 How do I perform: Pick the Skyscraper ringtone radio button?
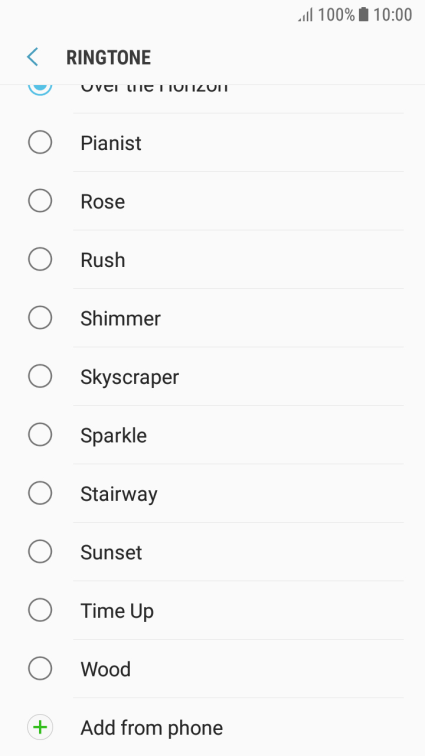point(40,376)
